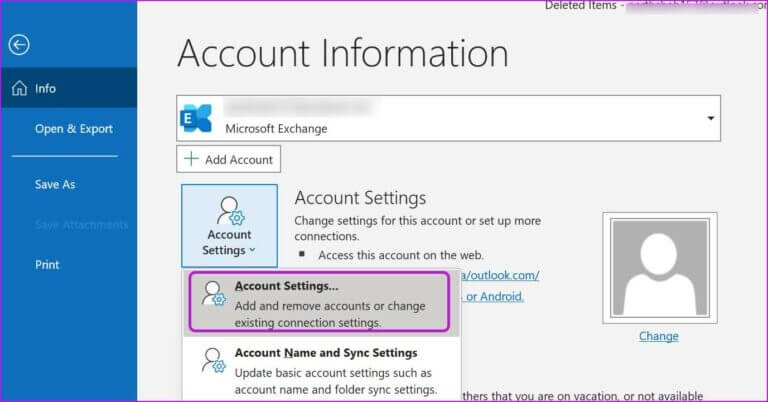The height and width of the screenshot is (402, 768).
Task: Select Save As in the sidebar
Action: click(55, 185)
